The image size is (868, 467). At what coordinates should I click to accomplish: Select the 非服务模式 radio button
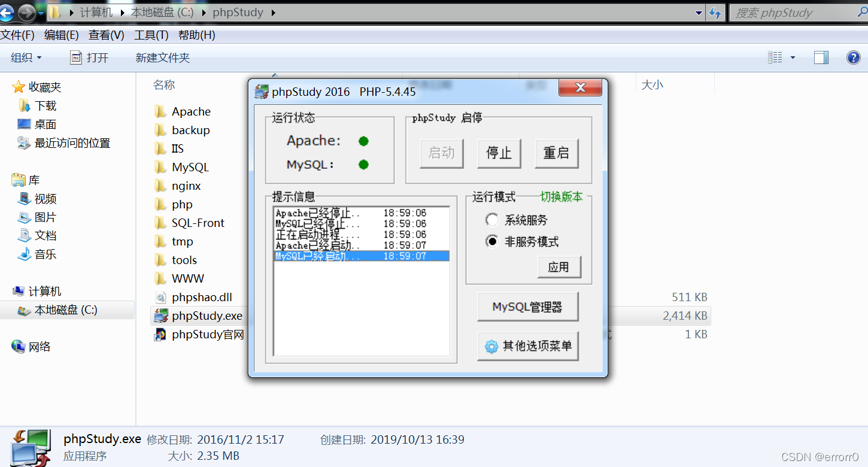[491, 241]
